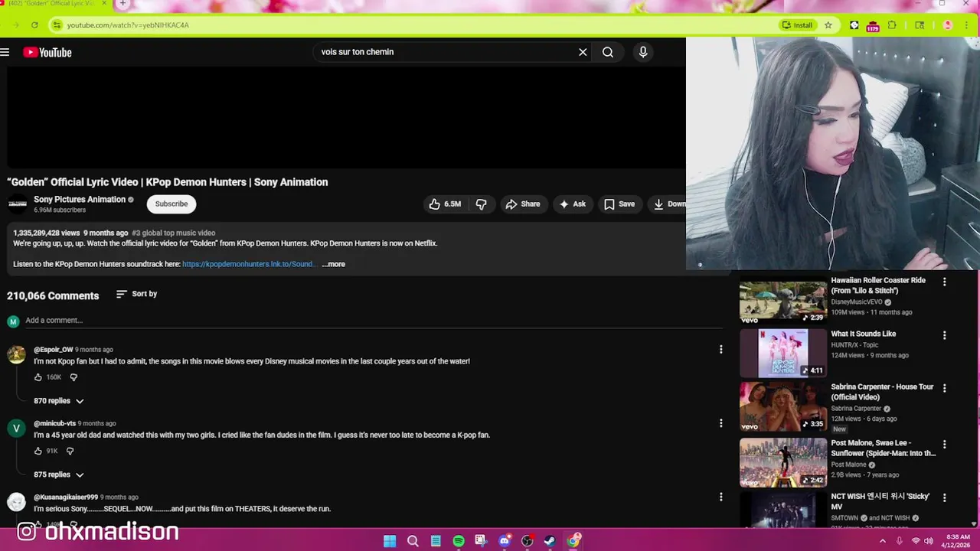Open more options for Sabrina Carpenter House Tour
980x551 pixels.
pyautogui.click(x=944, y=388)
